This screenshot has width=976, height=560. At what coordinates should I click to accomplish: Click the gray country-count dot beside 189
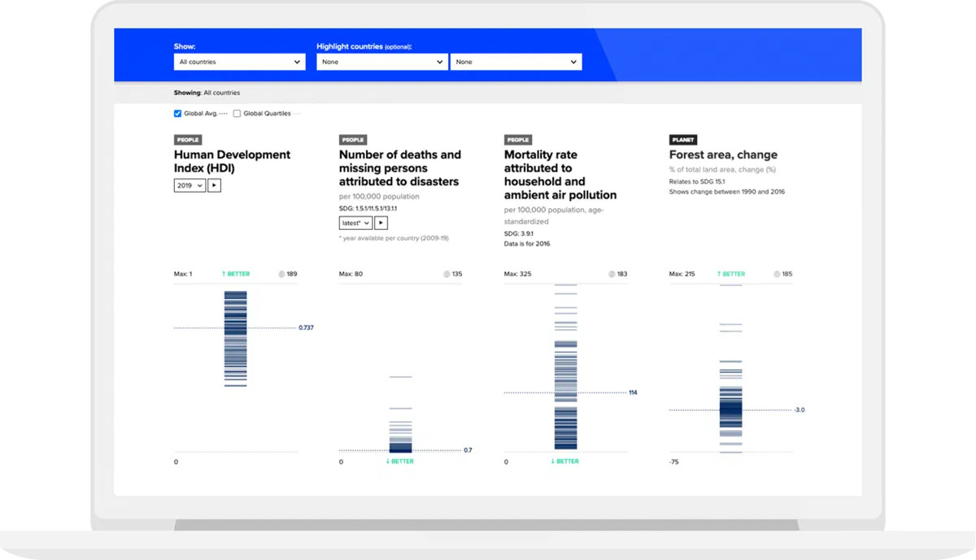(281, 274)
